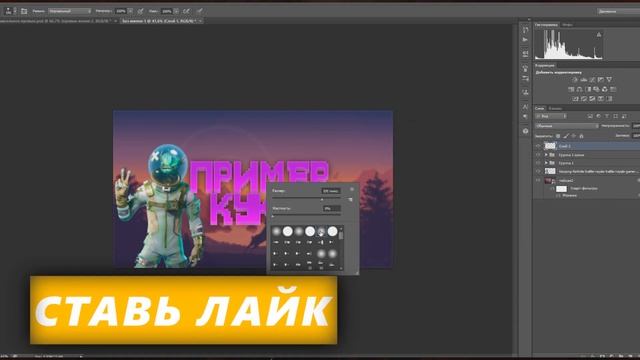This screenshot has height=360, width=640.
Task: Open the History panel icon in collapsed dock
Action: [x=525, y=30]
